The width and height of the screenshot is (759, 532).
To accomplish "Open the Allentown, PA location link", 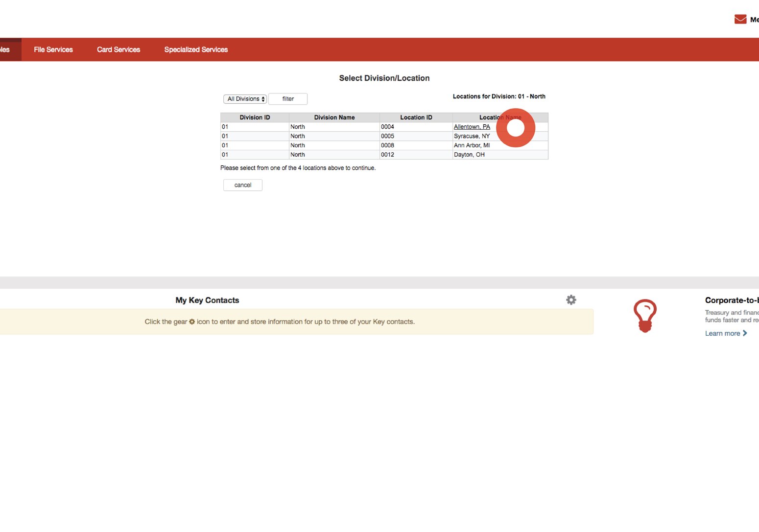I will tap(472, 126).
